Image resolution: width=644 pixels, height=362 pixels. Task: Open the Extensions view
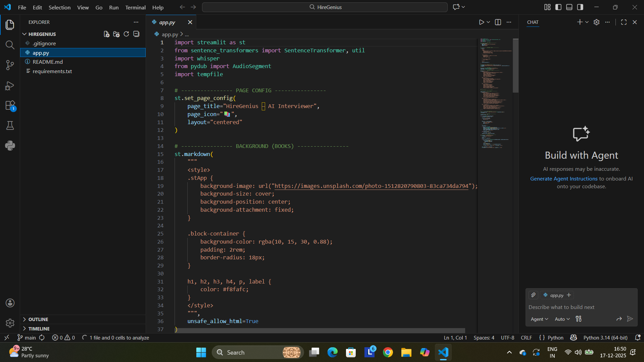pyautogui.click(x=10, y=106)
